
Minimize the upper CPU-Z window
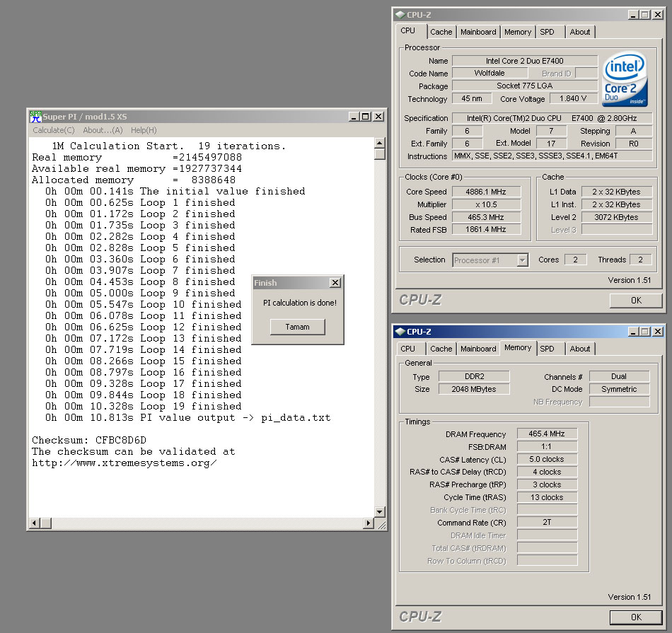pos(633,15)
